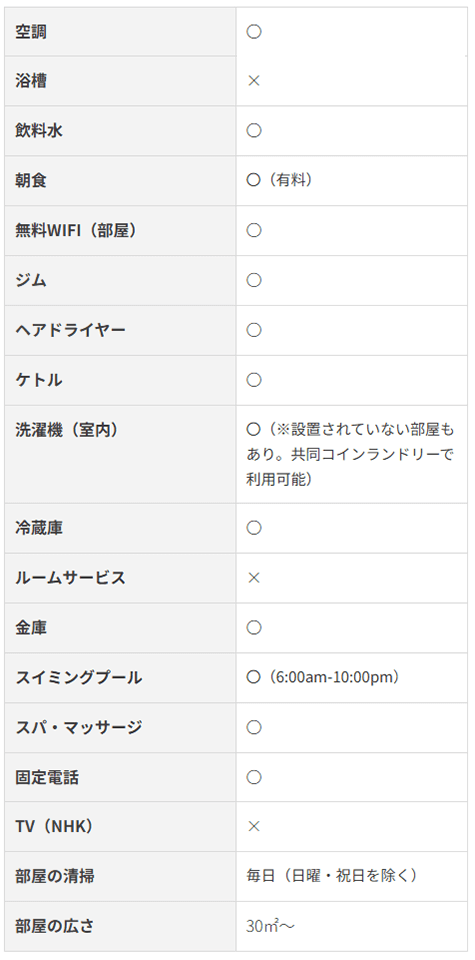
Task: Click the circle mark for 飲料水
Action: 254,130
